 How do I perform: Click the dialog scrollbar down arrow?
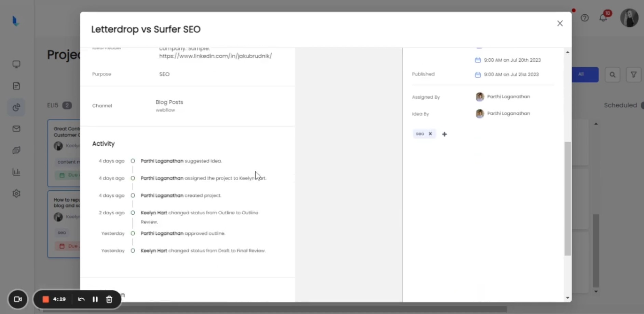tap(567, 298)
